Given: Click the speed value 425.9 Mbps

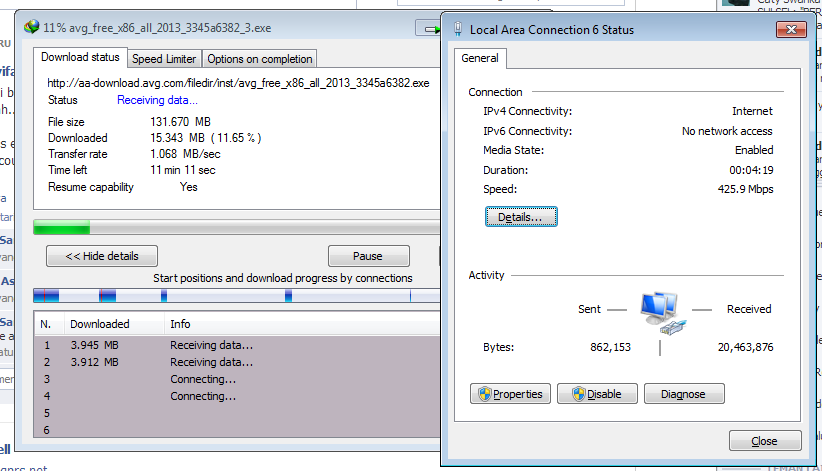Looking at the screenshot, I should (745, 189).
